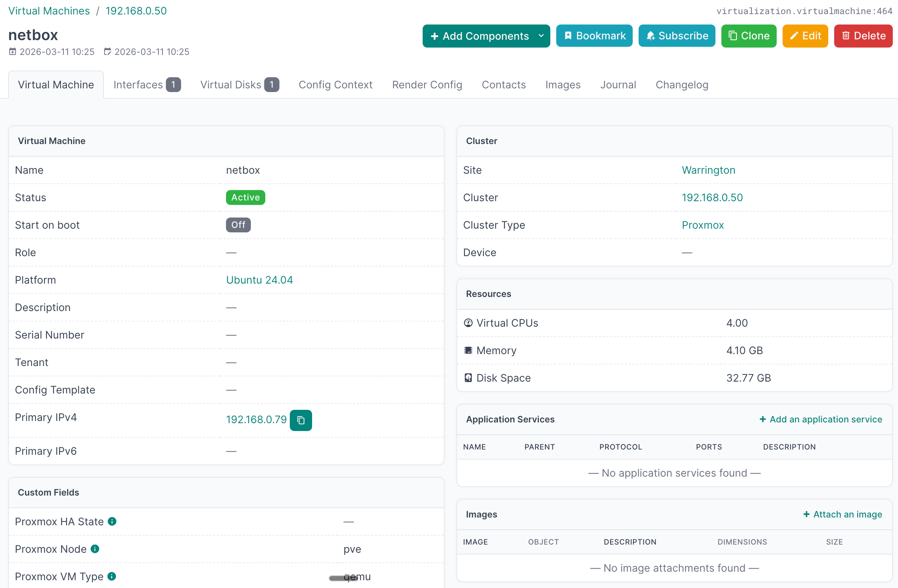The width and height of the screenshot is (898, 588).
Task: Open the Warrington site link
Action: (x=708, y=170)
